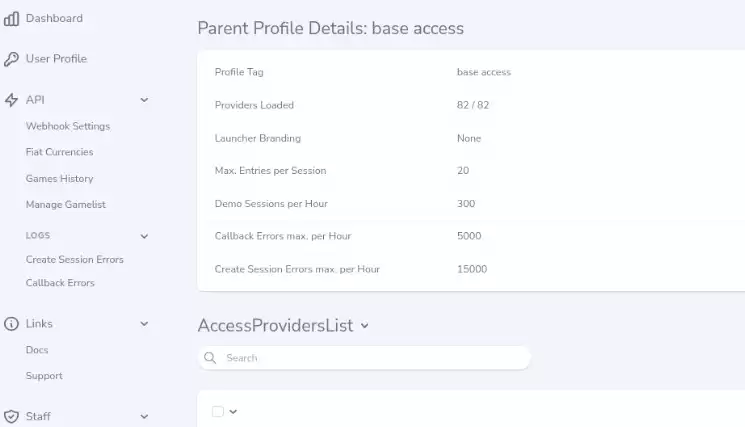This screenshot has height=427, width=745.
Task: Click the Dashboard bar chart icon
Action: pyautogui.click(x=11, y=19)
